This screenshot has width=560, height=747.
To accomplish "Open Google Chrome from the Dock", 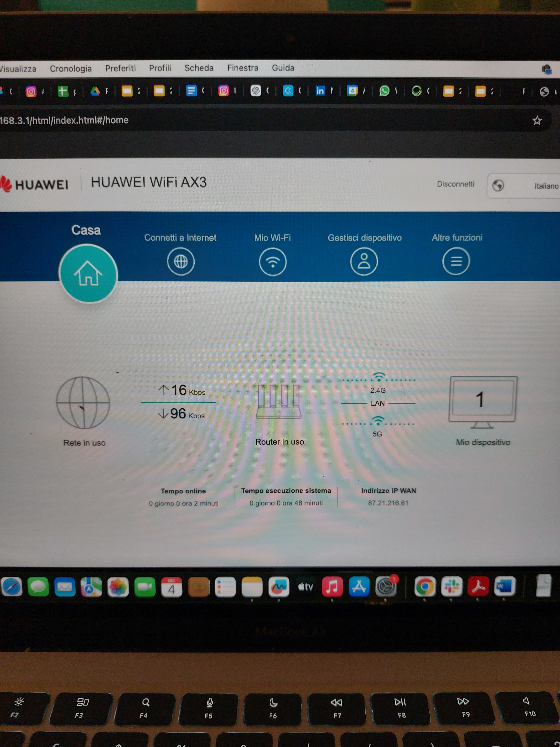I will tap(425, 587).
